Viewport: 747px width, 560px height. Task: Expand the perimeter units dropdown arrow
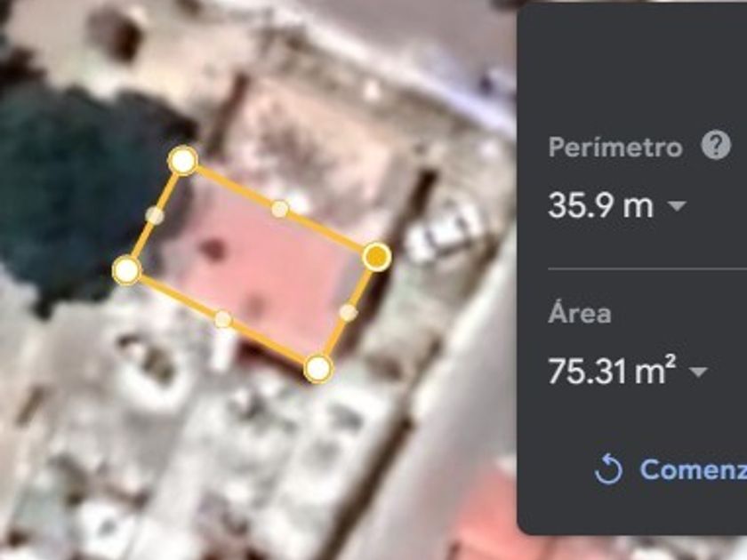point(677,205)
